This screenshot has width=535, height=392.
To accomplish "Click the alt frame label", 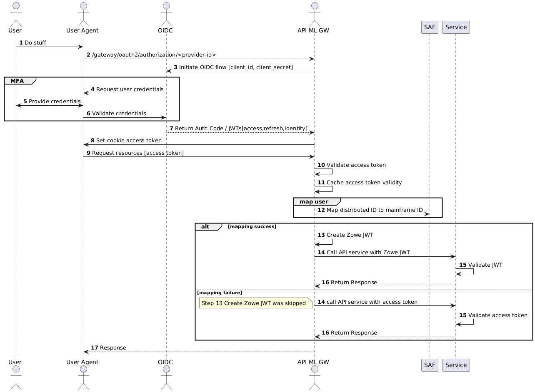I will tap(205, 226).
